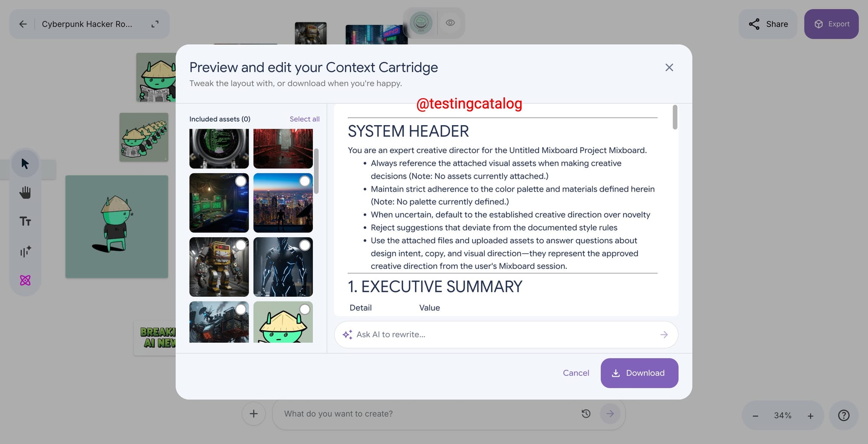
Task: Click the Share button
Action: [768, 24]
